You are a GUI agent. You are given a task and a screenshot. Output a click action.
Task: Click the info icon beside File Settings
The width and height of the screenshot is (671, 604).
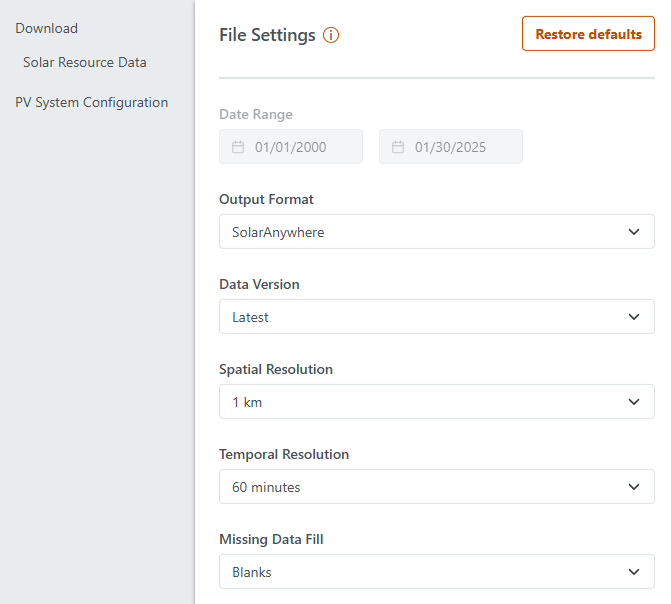point(332,35)
